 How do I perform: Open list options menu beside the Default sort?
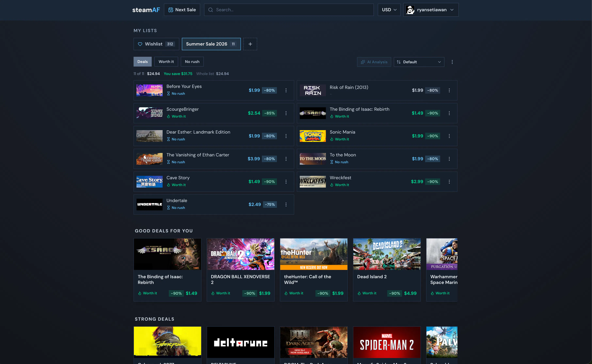click(452, 62)
